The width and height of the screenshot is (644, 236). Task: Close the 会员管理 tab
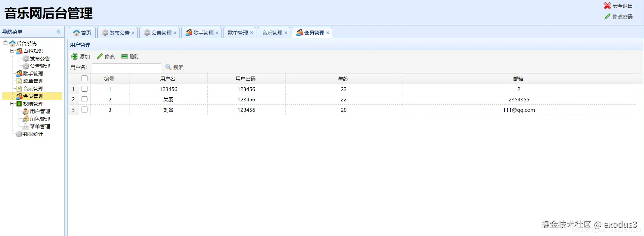point(328,33)
